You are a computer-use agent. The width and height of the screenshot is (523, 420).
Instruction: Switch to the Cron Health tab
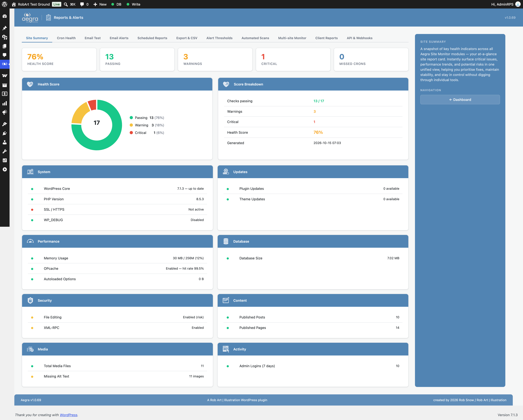coord(66,38)
